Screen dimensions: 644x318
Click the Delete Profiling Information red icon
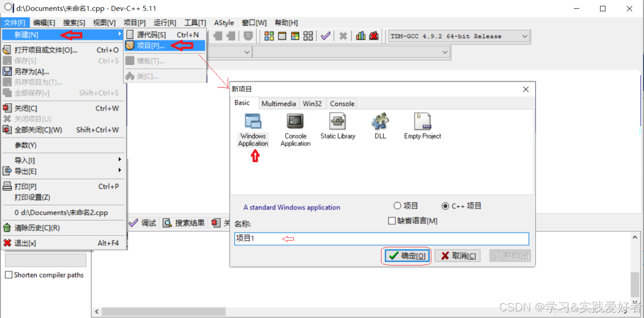(374, 36)
